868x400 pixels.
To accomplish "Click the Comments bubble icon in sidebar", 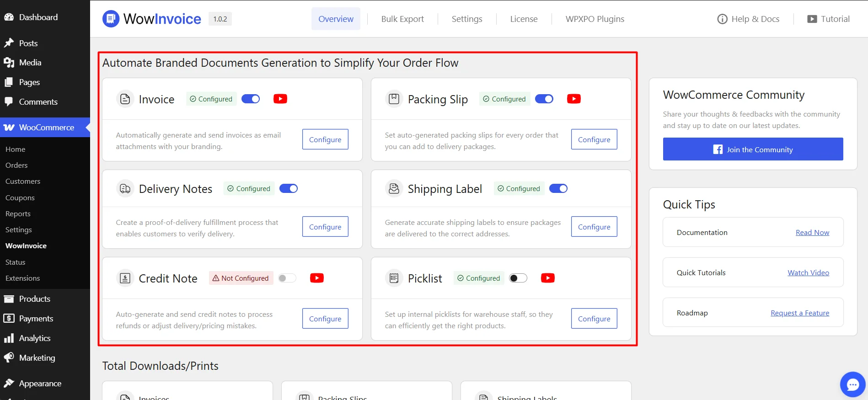I will coord(9,101).
